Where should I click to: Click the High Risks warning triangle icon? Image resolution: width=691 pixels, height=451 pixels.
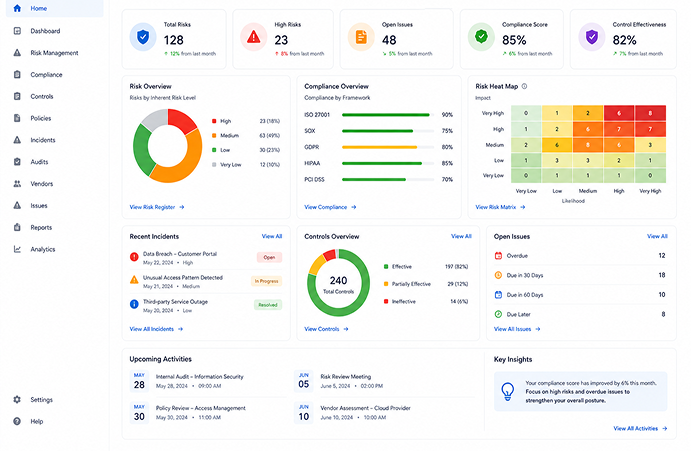coord(253,37)
